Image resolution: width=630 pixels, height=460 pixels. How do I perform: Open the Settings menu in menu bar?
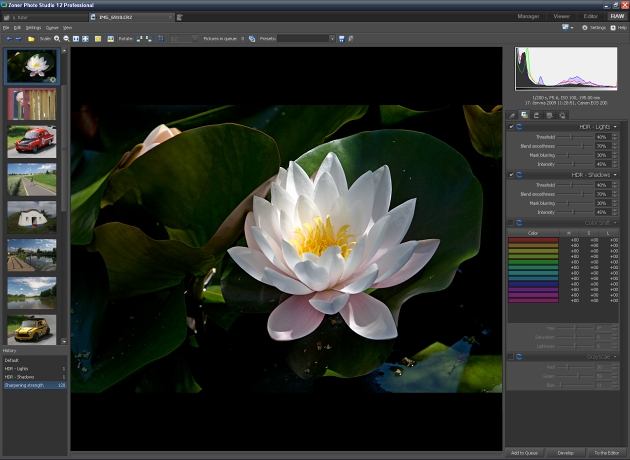(x=33, y=28)
